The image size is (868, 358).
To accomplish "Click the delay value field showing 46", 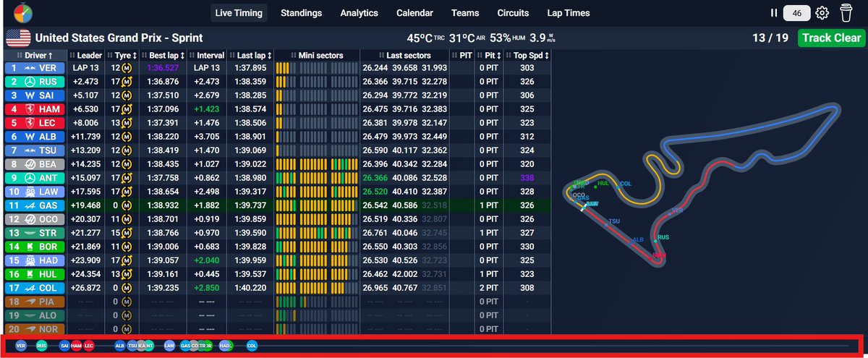I will [797, 13].
